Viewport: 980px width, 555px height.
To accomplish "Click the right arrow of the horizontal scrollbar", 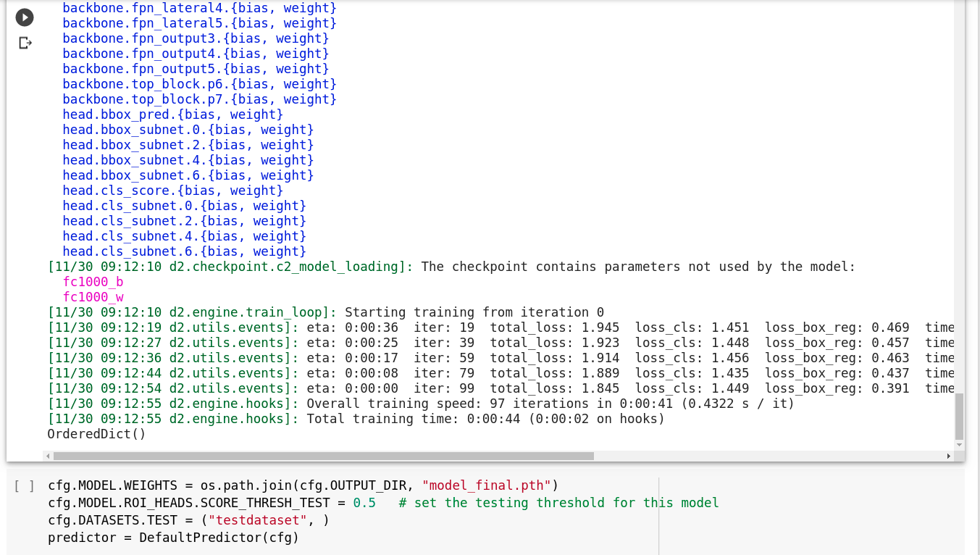I will click(x=950, y=456).
